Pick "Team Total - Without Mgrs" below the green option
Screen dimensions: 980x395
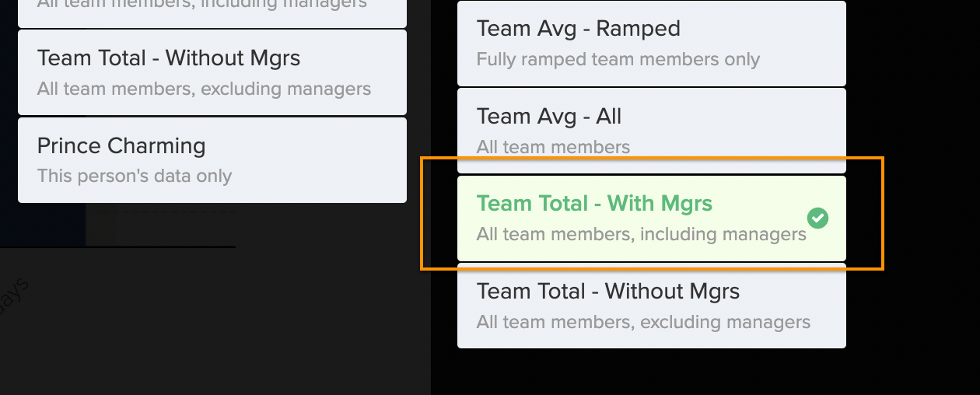(x=652, y=306)
